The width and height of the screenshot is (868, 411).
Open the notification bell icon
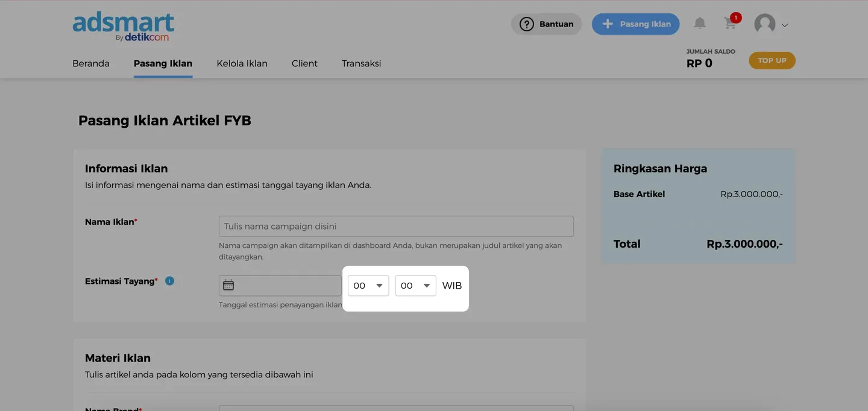pos(699,24)
